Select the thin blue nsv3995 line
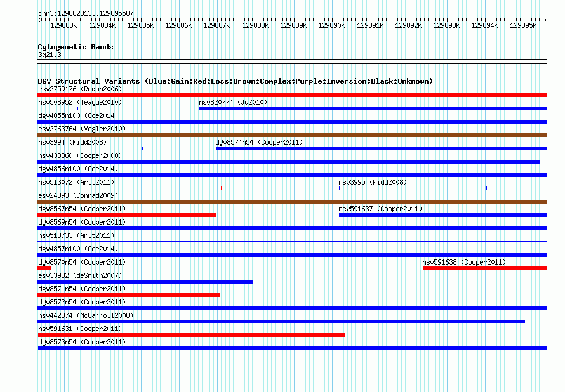 (413, 188)
